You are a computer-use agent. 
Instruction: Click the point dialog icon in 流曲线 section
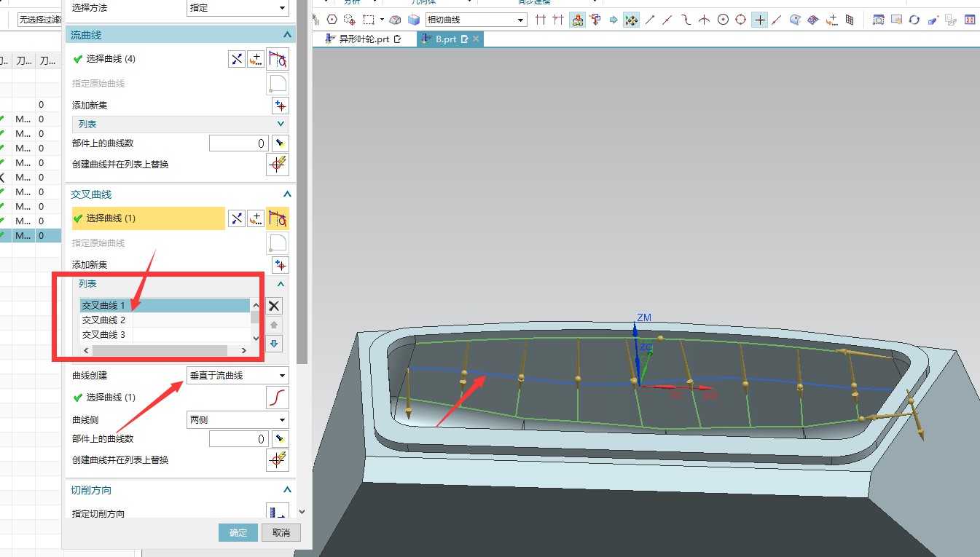click(255, 59)
